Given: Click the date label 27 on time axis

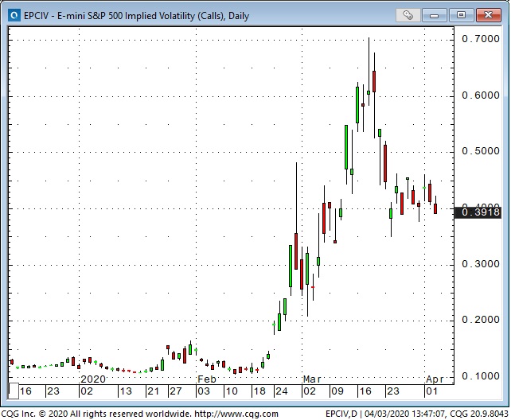Looking at the screenshot, I should (x=176, y=391).
